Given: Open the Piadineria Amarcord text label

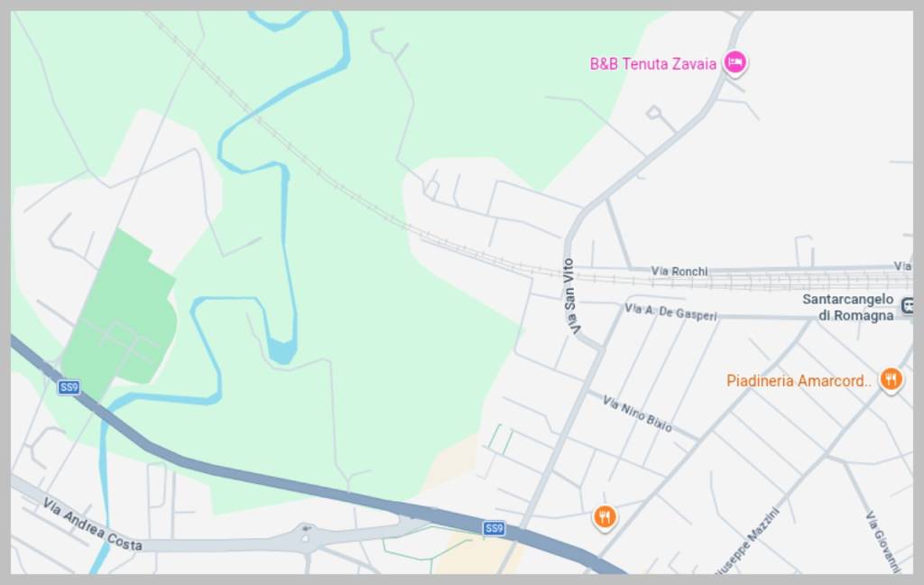Looking at the screenshot, I should tap(799, 381).
